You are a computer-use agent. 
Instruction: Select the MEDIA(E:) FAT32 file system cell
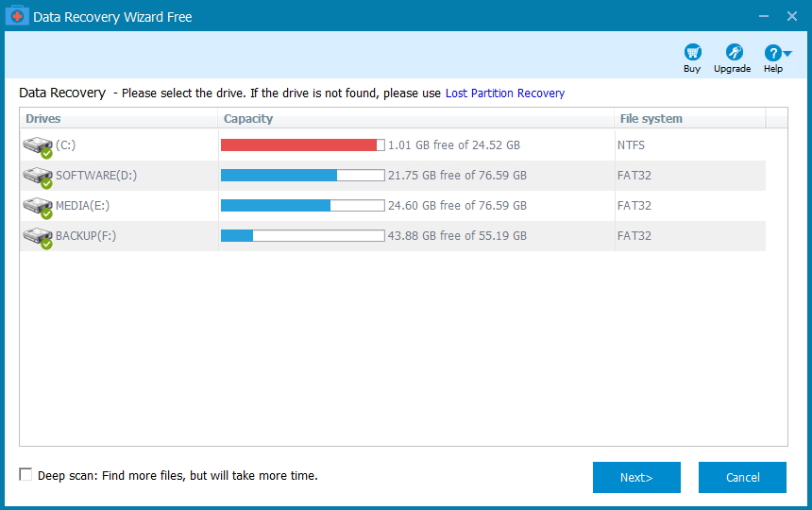point(634,206)
